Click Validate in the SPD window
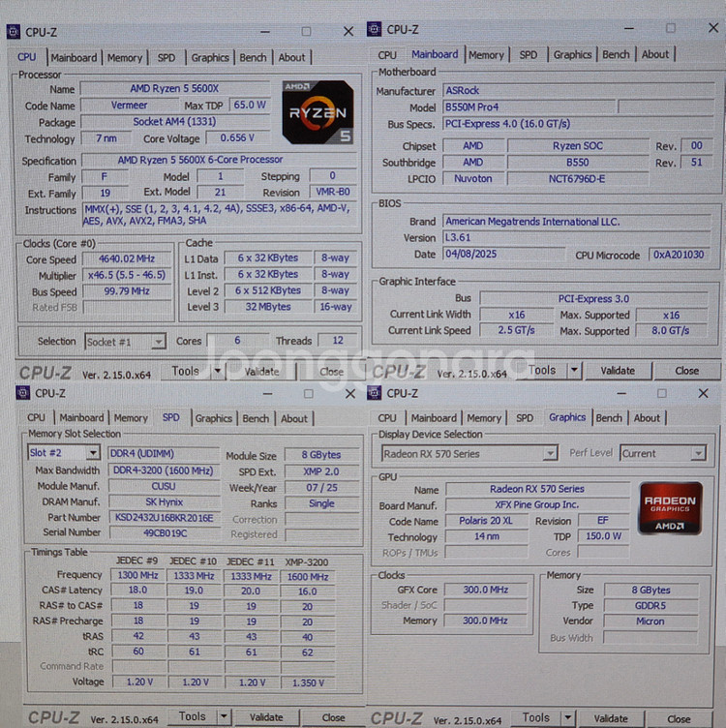The image size is (726, 728). 266,717
